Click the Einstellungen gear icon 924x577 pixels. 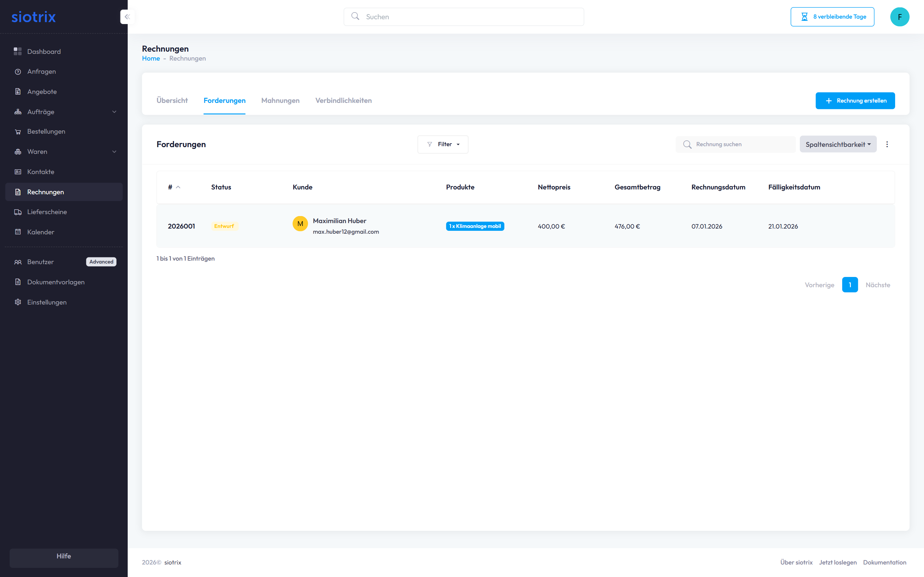click(18, 302)
